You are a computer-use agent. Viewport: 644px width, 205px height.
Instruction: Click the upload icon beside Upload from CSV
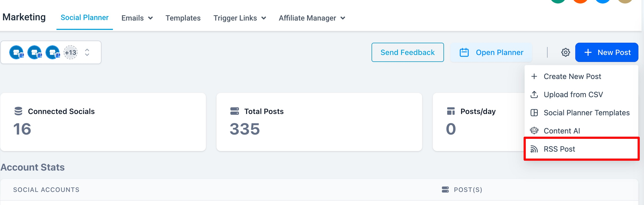pos(534,94)
